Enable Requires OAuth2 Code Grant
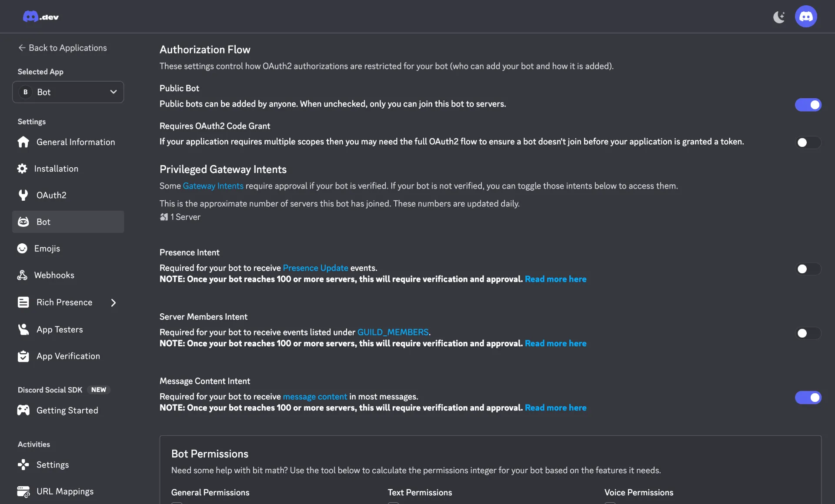Screen dimensions: 835x504 pyautogui.click(x=807, y=143)
